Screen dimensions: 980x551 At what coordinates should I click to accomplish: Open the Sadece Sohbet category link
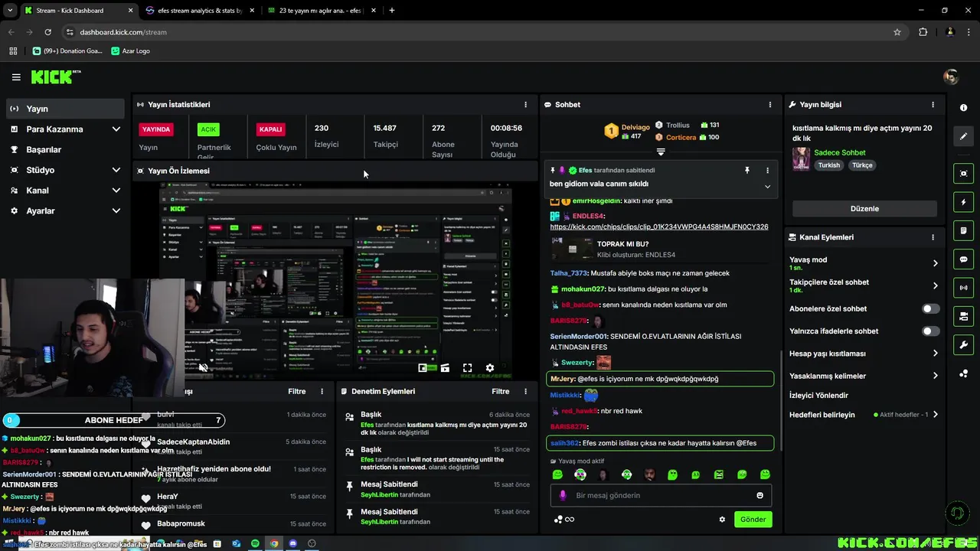pyautogui.click(x=839, y=152)
